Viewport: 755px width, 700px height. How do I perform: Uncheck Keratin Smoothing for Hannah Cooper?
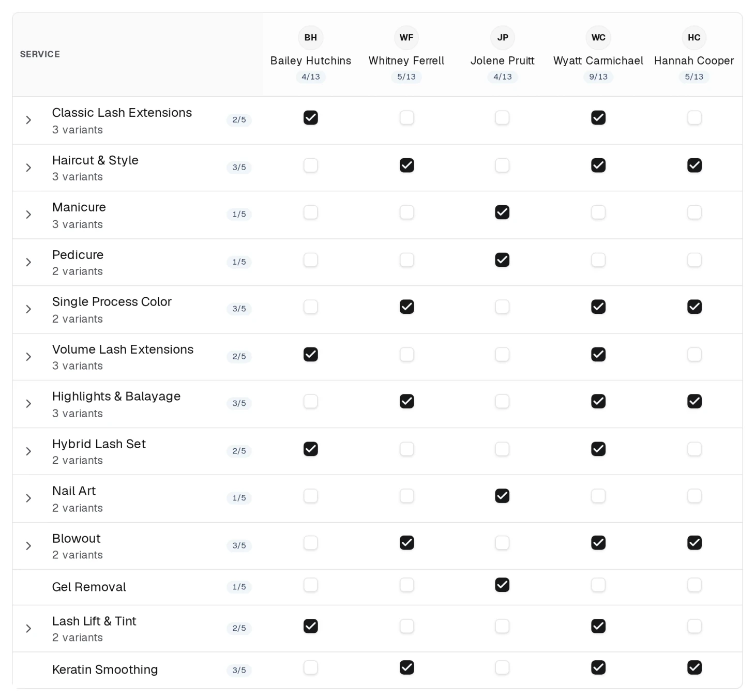point(694,668)
